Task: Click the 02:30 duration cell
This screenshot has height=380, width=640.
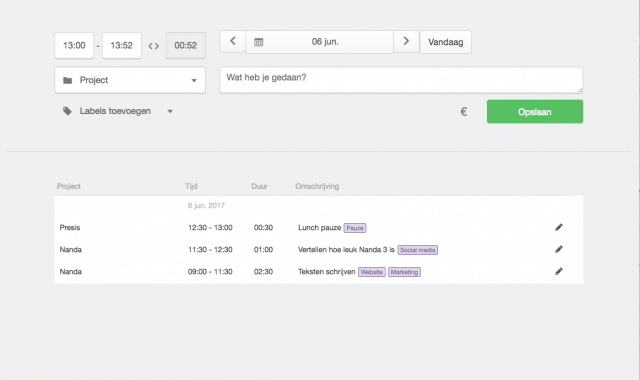Action: coord(263,271)
